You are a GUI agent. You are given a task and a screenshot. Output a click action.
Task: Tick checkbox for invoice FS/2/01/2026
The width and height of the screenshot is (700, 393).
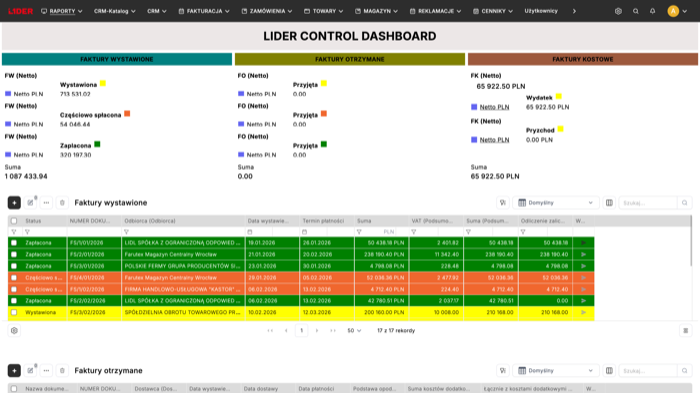pyautogui.click(x=14, y=255)
